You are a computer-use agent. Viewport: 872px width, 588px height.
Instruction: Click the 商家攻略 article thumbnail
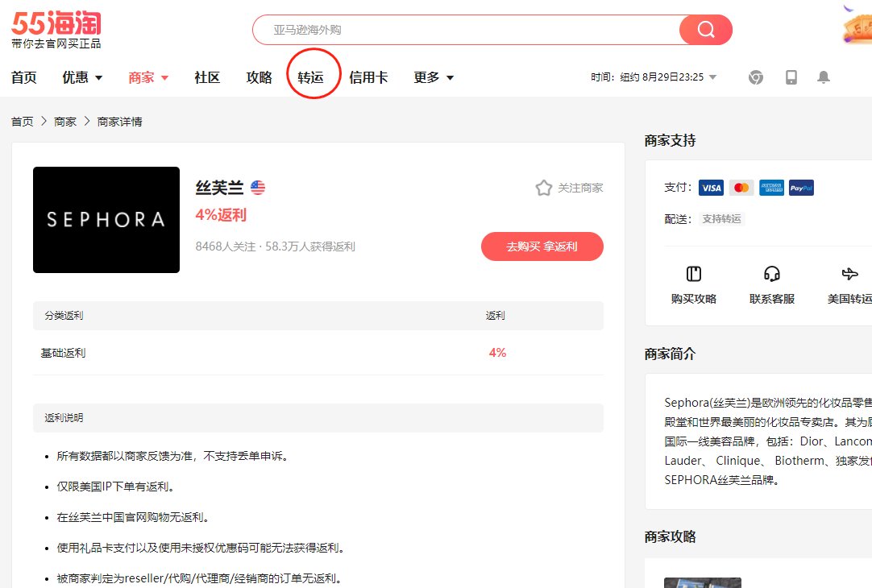pyautogui.click(x=703, y=582)
